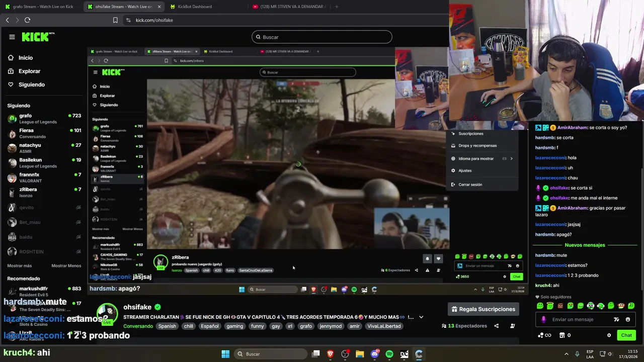The width and height of the screenshot is (644, 362).
Task: Reload the kick.com/ohsifake page
Action: click(27, 20)
